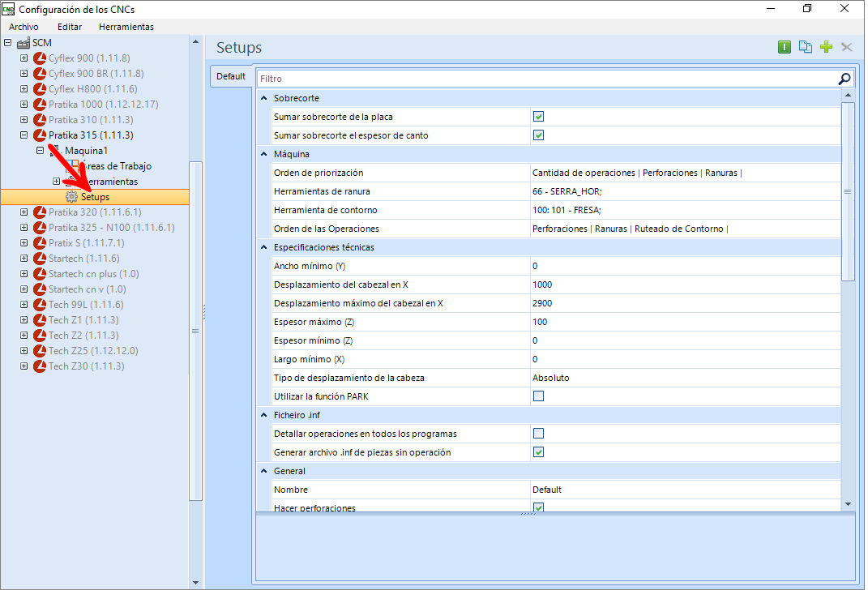Click the filter search magnifier icon
Image resolution: width=868 pixels, height=599 pixels.
click(844, 79)
